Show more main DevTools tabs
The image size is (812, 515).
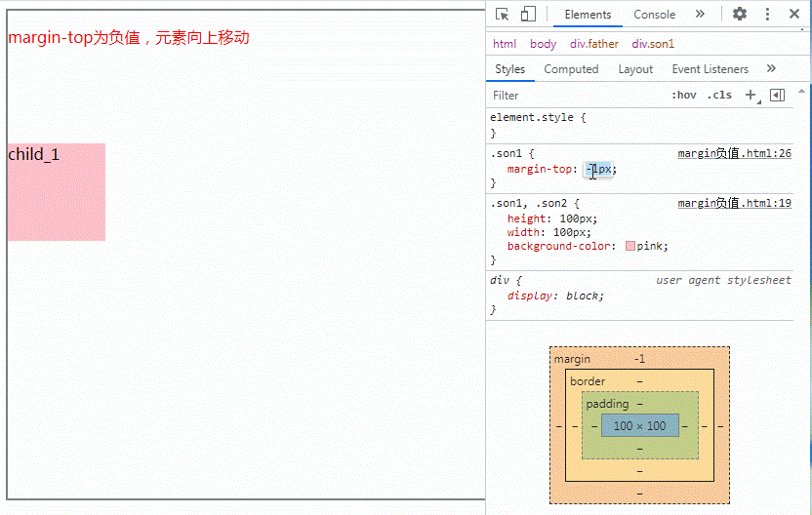point(700,15)
